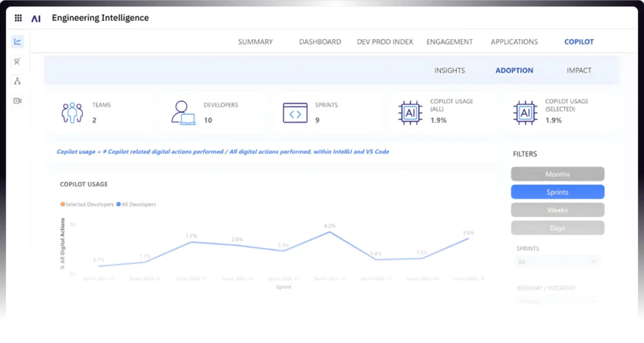Screen dimensions: 644x343
Task: Go to the Applications tab
Action: pyautogui.click(x=514, y=42)
